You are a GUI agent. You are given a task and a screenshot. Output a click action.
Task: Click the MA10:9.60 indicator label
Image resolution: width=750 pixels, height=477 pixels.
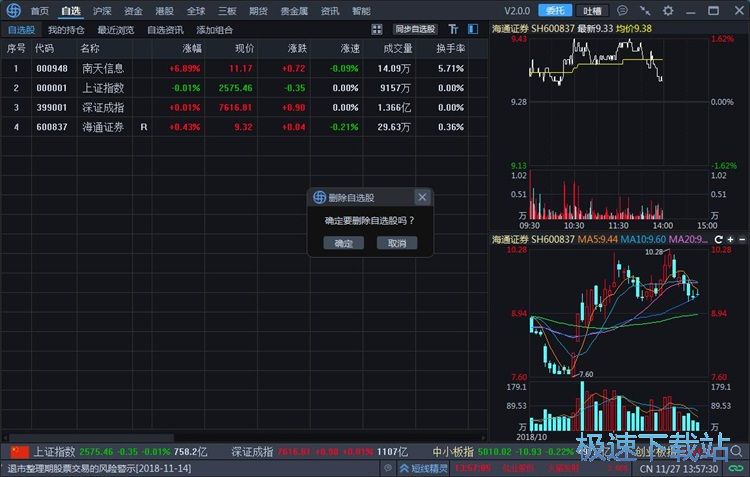pyautogui.click(x=643, y=239)
